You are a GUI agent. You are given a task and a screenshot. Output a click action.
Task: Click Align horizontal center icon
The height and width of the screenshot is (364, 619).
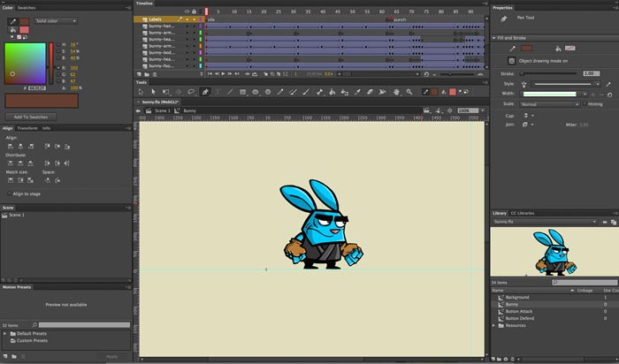[20, 147]
